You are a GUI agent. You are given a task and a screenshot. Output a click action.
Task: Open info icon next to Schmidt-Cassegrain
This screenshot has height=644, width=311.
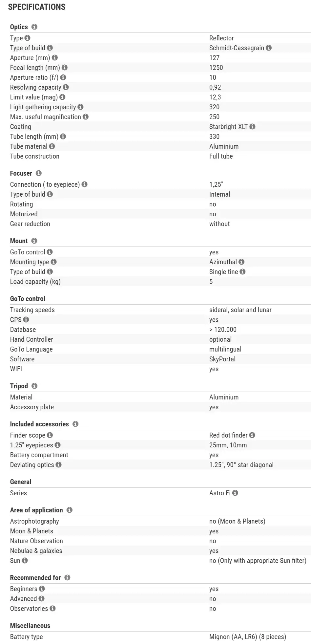(x=269, y=48)
